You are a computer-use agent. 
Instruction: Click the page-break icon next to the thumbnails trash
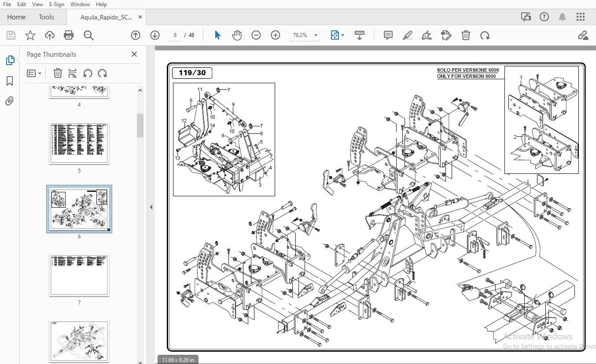(73, 74)
